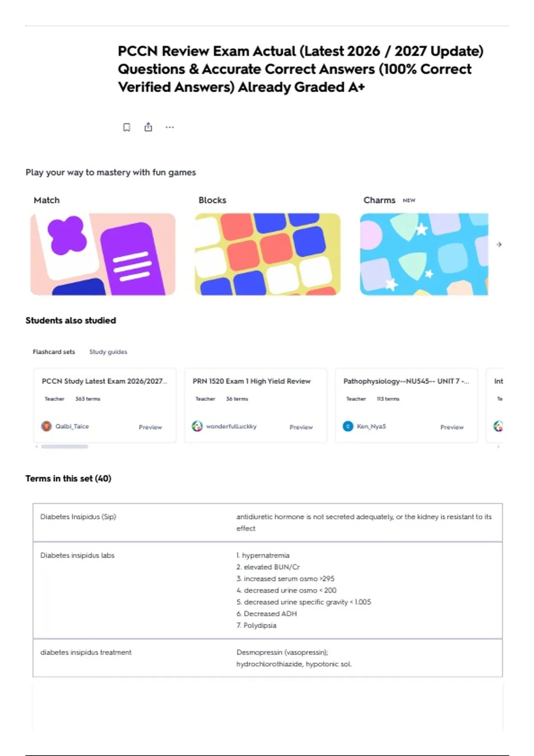Image resolution: width=534 pixels, height=756 pixels.
Task: Switch to the Flashcard sets tab
Action: click(54, 352)
